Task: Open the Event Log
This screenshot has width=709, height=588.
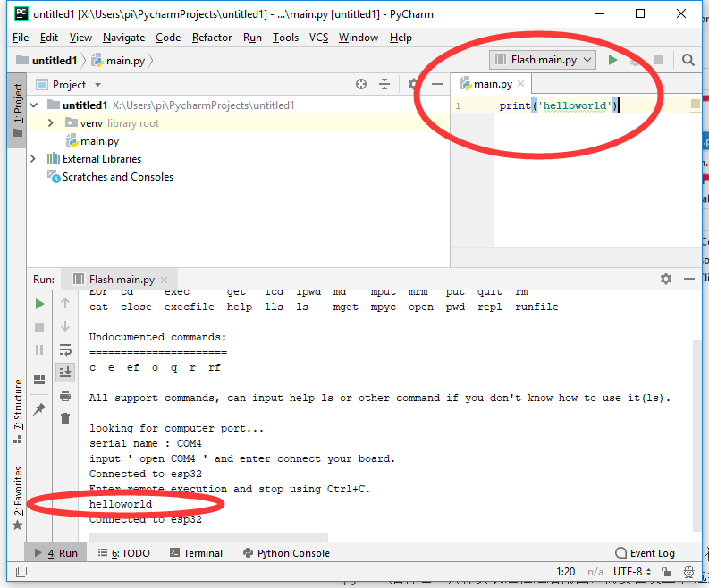Action: pos(645,553)
